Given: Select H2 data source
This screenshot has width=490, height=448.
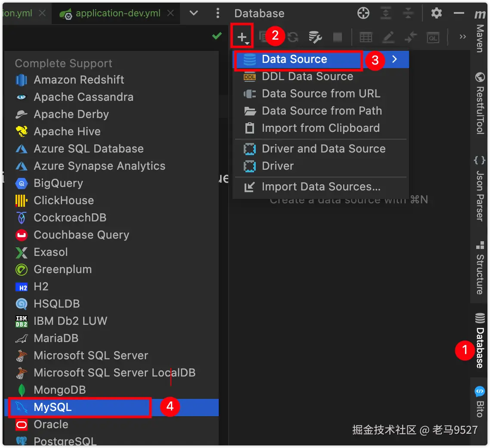Looking at the screenshot, I should (112, 286).
